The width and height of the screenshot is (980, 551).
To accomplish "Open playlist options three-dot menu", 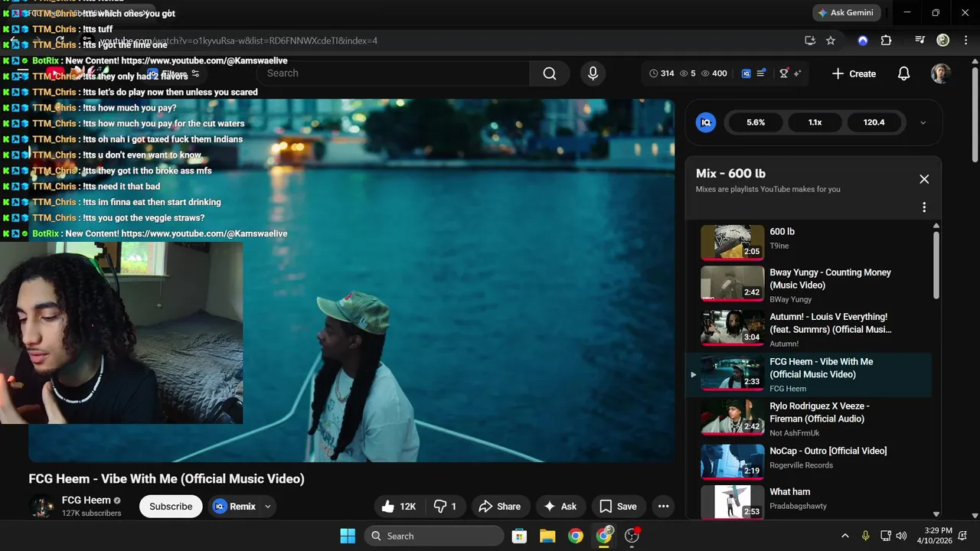I will click(x=924, y=207).
